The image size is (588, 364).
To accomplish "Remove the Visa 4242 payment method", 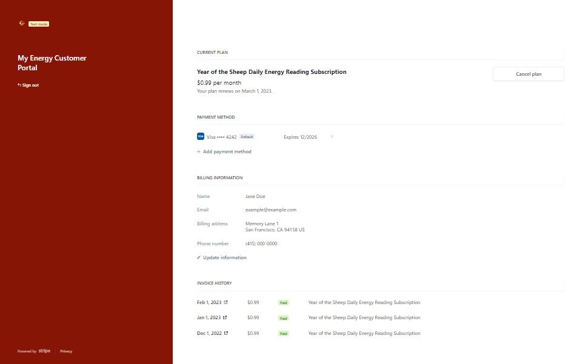I will click(332, 136).
